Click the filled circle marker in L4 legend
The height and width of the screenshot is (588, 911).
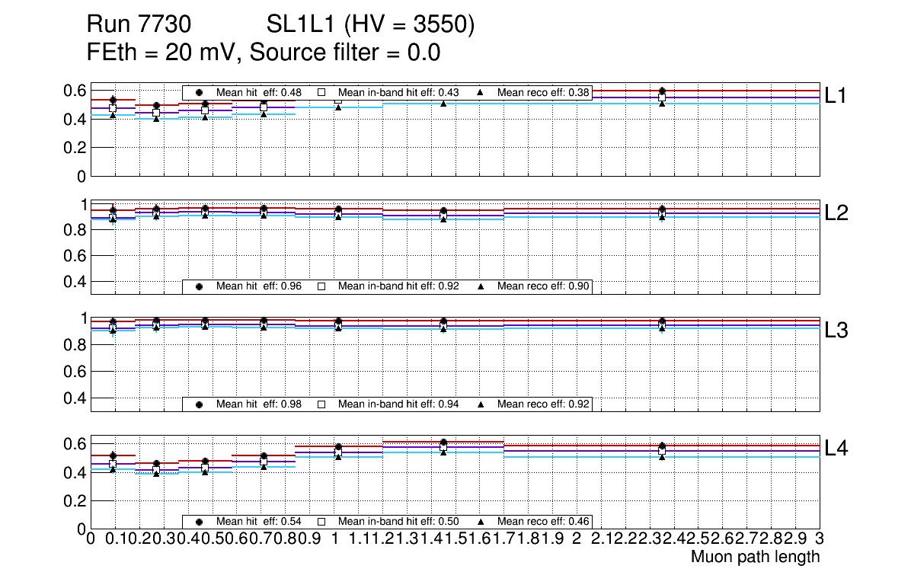pyautogui.click(x=200, y=522)
